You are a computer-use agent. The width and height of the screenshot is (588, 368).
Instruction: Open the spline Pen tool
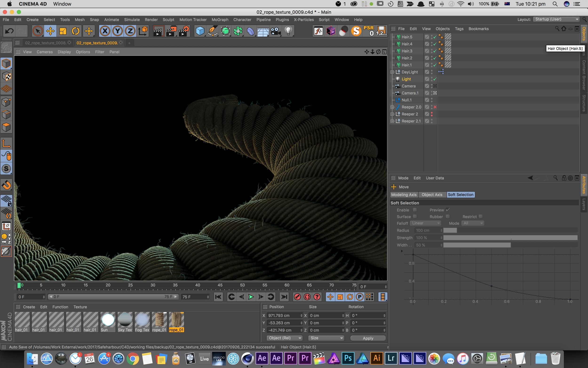pyautogui.click(x=213, y=31)
